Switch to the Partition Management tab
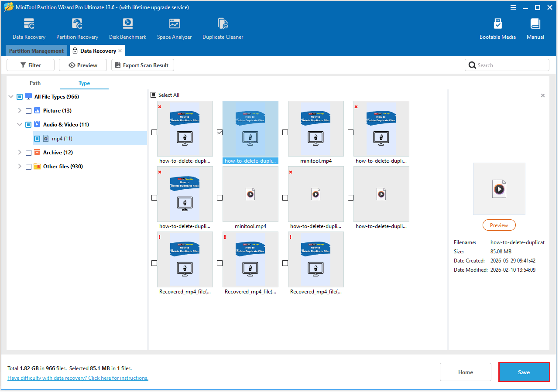Image resolution: width=559 pixels, height=392 pixels. tap(37, 51)
